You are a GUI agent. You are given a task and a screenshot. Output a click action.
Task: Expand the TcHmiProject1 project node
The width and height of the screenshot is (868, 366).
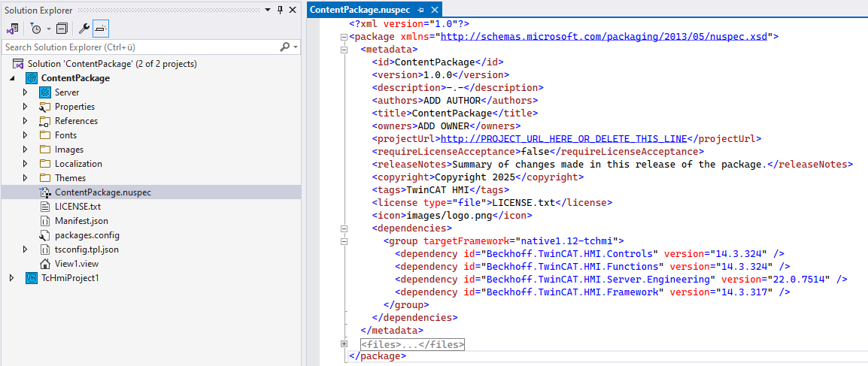point(11,278)
